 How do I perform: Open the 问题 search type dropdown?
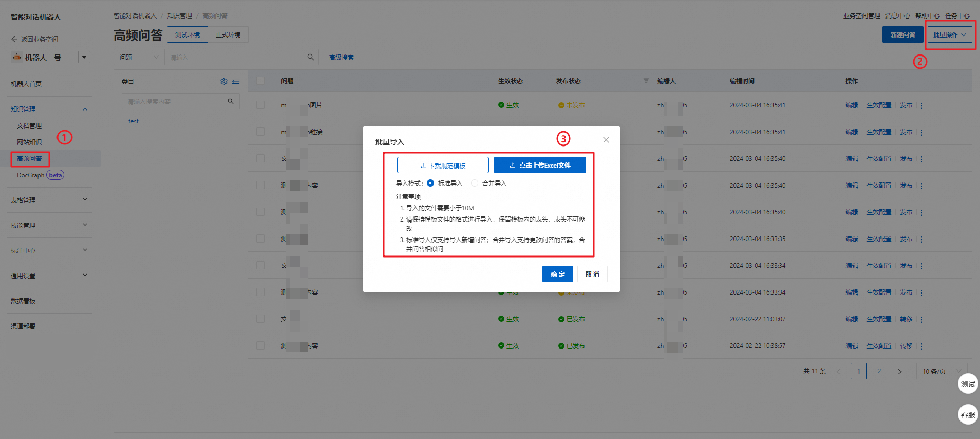tap(139, 57)
